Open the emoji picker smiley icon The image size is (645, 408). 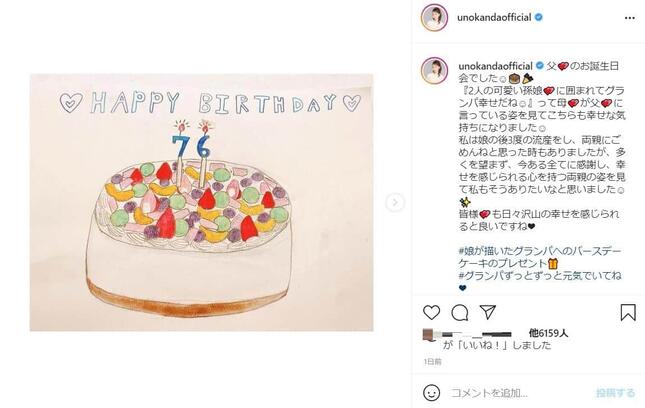pos(431,393)
